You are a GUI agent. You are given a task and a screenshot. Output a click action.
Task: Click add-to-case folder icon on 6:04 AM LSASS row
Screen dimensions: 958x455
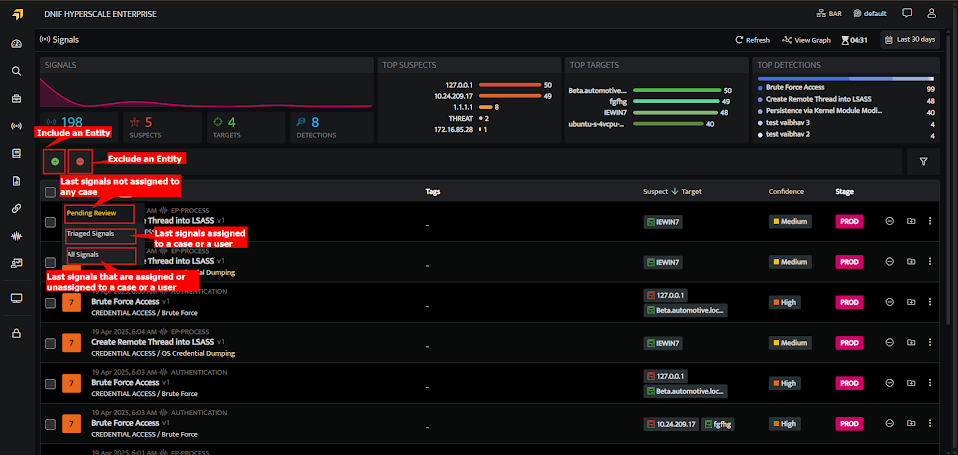[911, 343]
